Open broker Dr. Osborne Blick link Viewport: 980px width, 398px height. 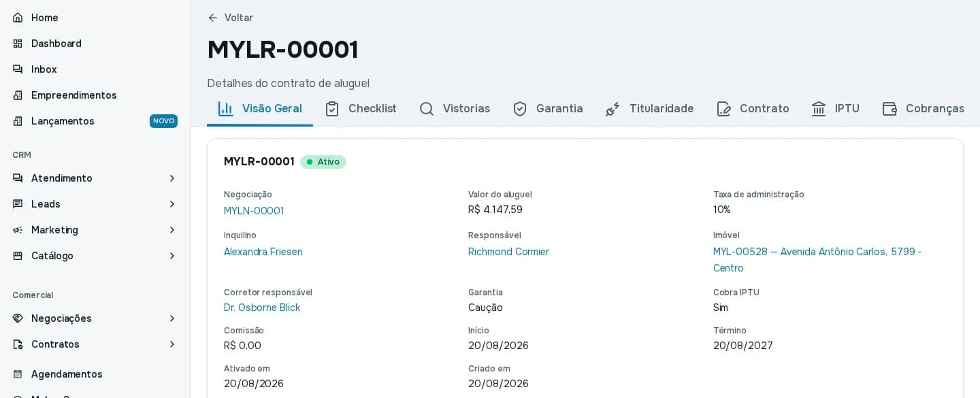262,308
